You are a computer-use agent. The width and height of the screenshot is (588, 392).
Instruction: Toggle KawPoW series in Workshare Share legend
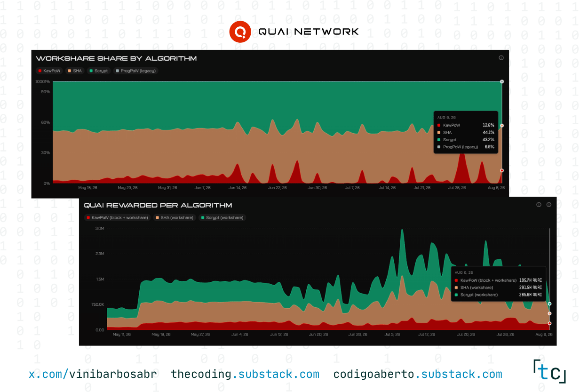tap(49, 71)
